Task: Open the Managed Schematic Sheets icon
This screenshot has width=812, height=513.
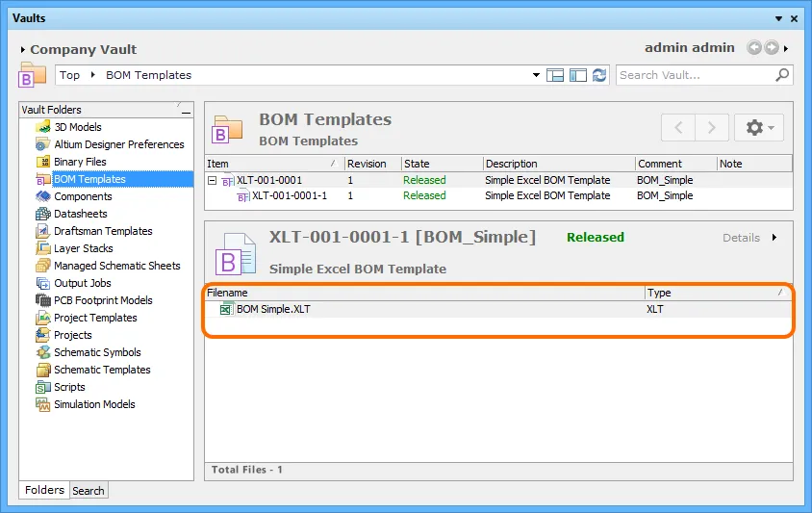Action: 43,266
